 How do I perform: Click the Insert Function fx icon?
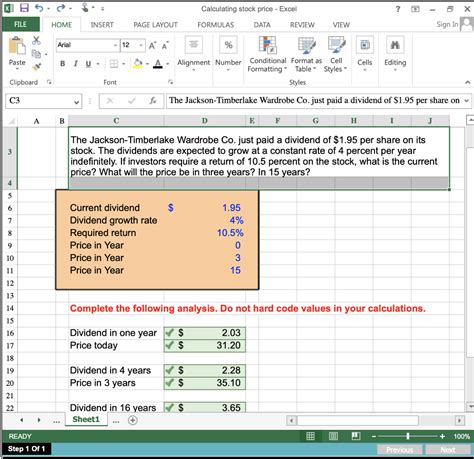153,100
